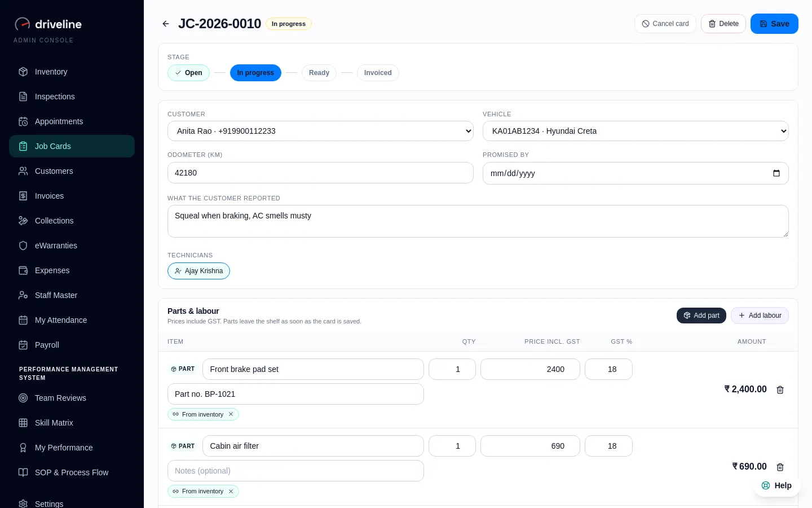Delete the Front brake pad set row
Screen dimensions: 812x508
(780, 389)
